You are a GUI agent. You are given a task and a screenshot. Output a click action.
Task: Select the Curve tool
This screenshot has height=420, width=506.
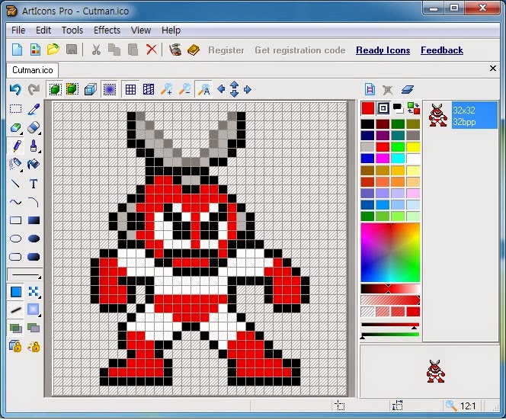(x=15, y=203)
